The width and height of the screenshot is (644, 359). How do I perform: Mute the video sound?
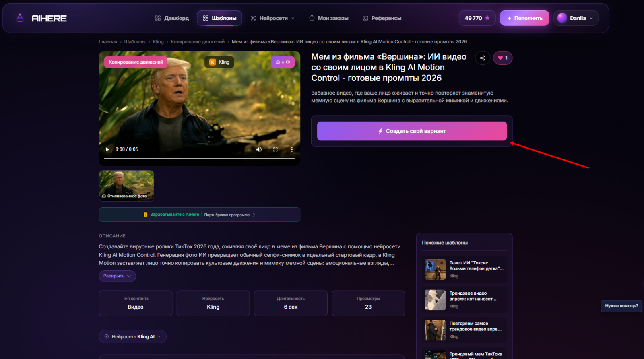259,149
